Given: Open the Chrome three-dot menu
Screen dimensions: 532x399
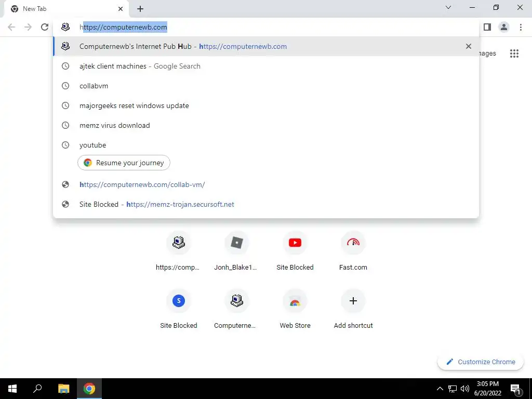Looking at the screenshot, I should point(521,27).
